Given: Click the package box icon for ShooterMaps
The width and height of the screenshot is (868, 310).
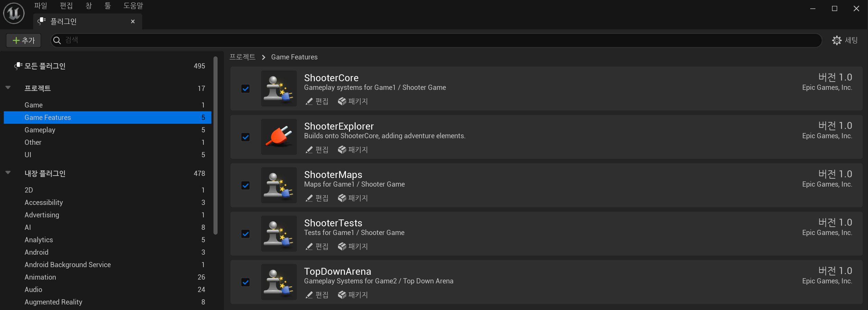Looking at the screenshot, I should [x=342, y=198].
